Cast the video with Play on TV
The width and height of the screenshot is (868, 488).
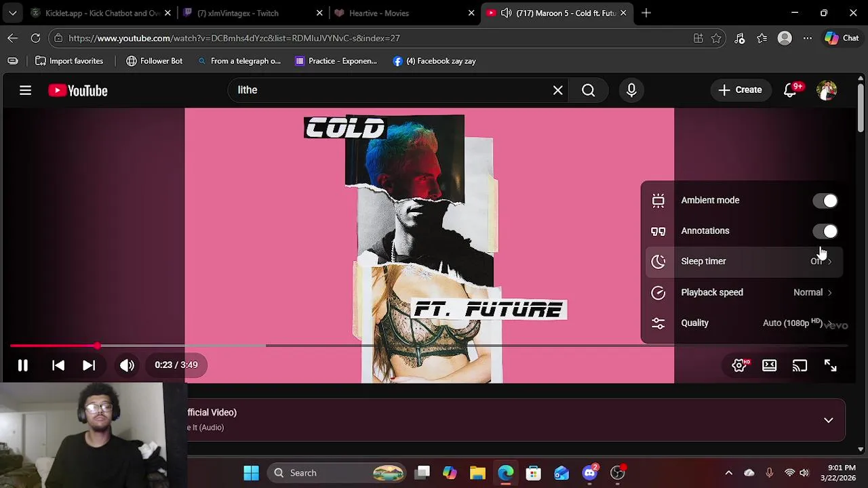[800, 365]
